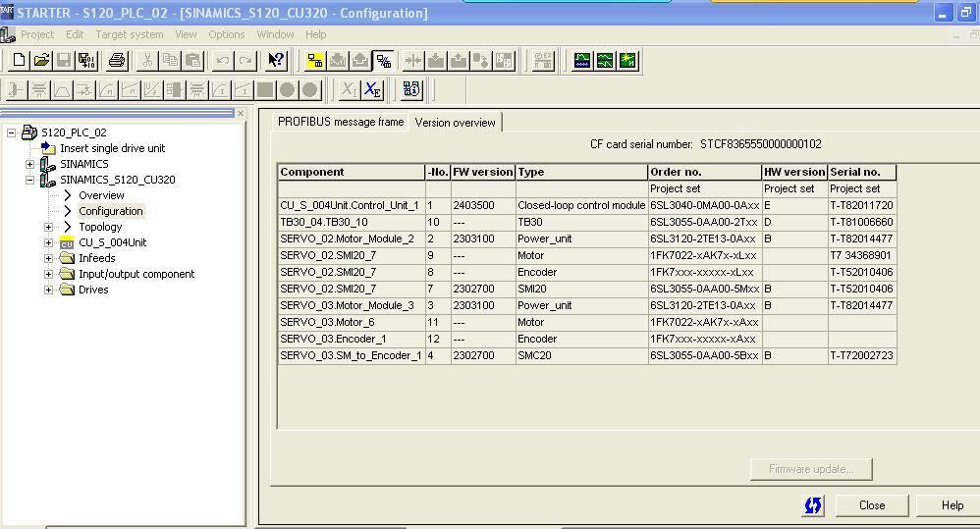Click the yellow Connect to target system icon
This screenshot has width=980, height=529.
point(315,61)
